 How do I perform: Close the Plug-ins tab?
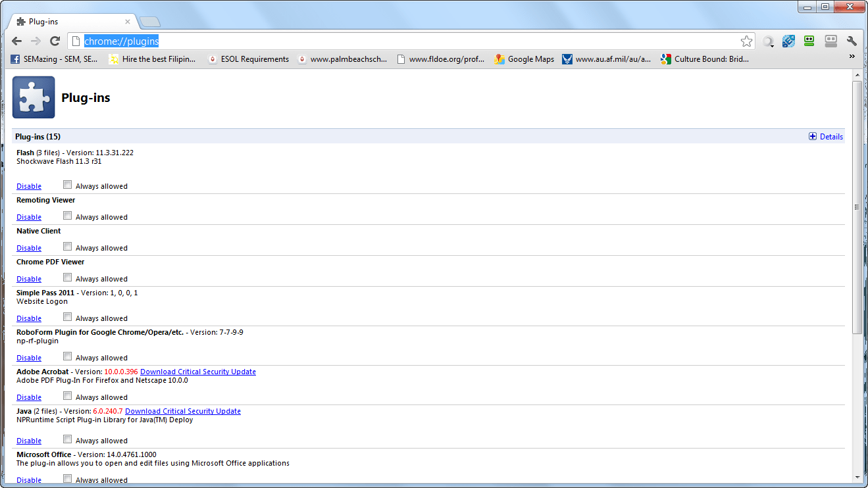(x=128, y=22)
